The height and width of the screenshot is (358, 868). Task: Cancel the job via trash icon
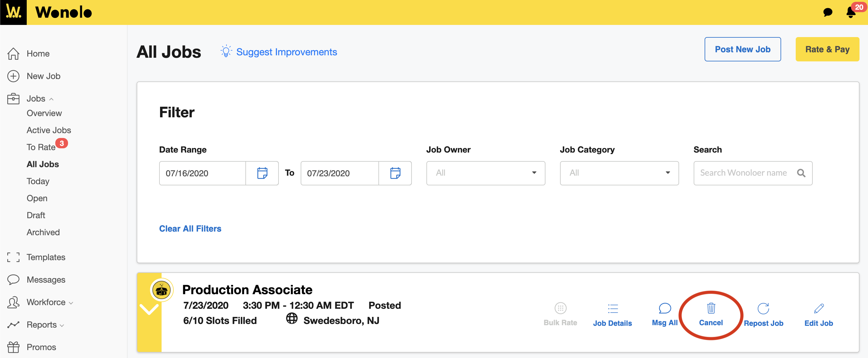click(x=711, y=308)
